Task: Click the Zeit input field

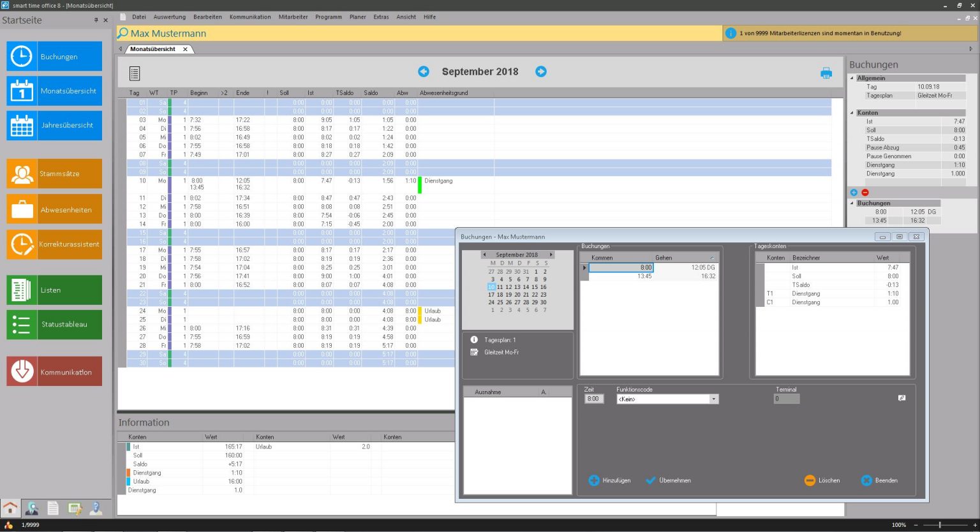Action: pos(594,399)
